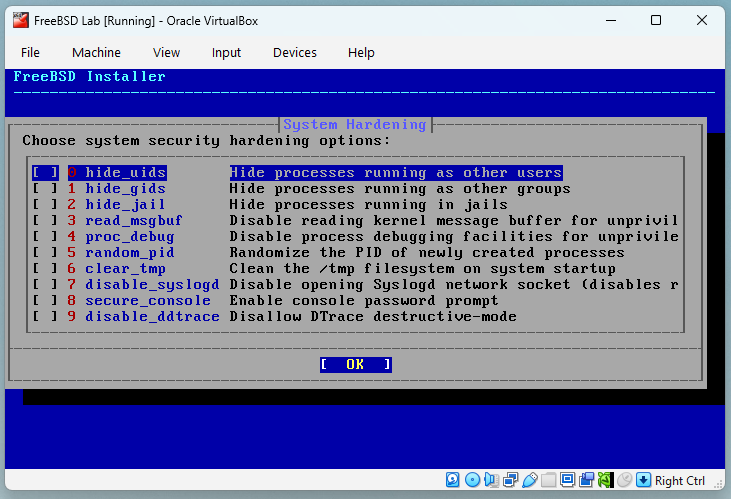731x499 pixels.
Task: Click 'Hide processes running as other groups' description
Action: click(x=400, y=188)
